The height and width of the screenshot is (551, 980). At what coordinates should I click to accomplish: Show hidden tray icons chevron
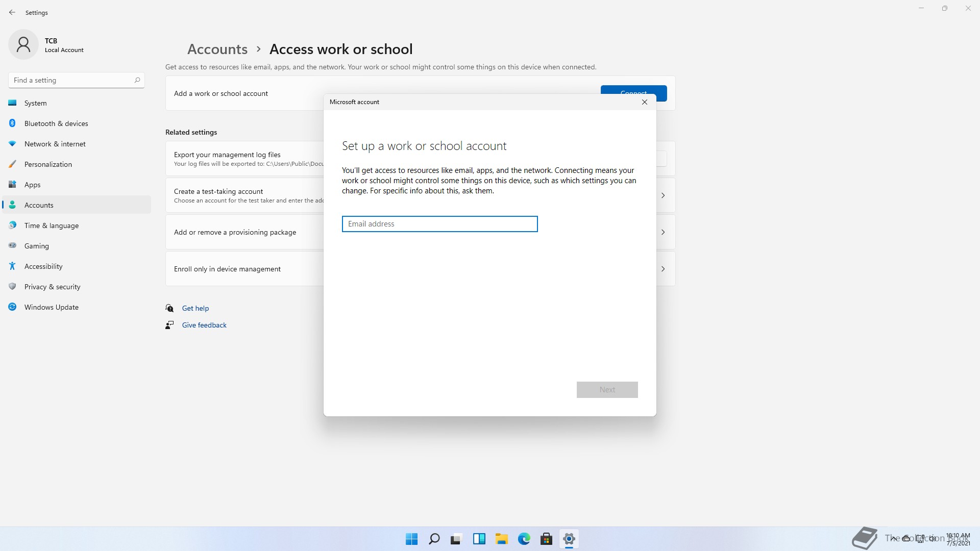[893, 538]
